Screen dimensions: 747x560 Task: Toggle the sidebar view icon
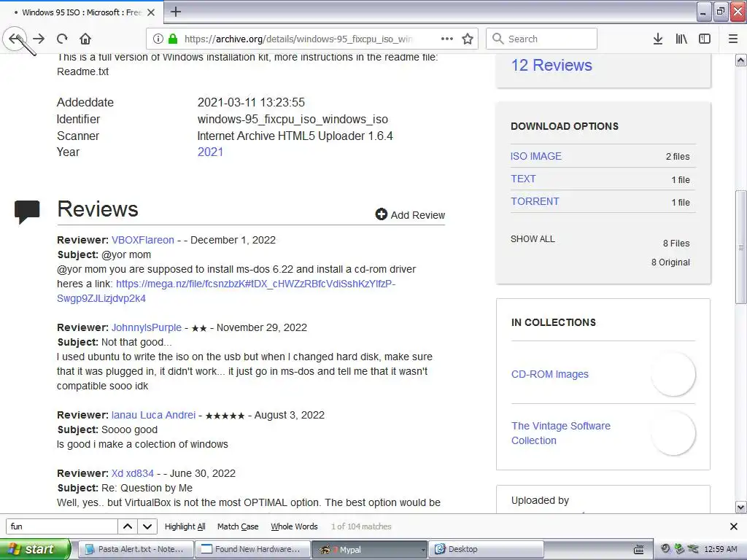[x=705, y=39]
